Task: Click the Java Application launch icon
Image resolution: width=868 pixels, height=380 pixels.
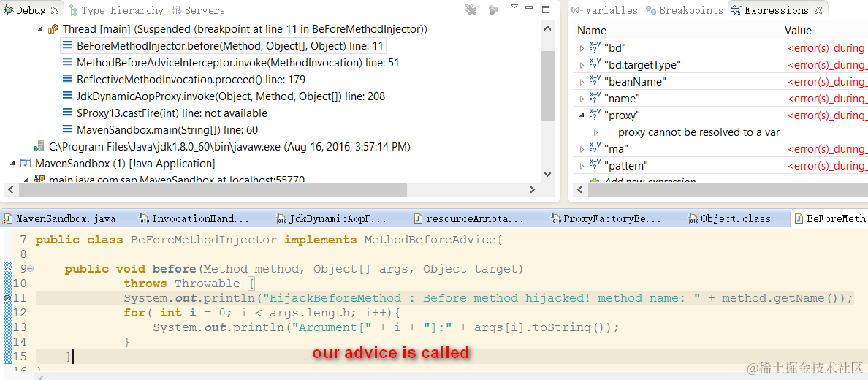Action: (x=26, y=164)
